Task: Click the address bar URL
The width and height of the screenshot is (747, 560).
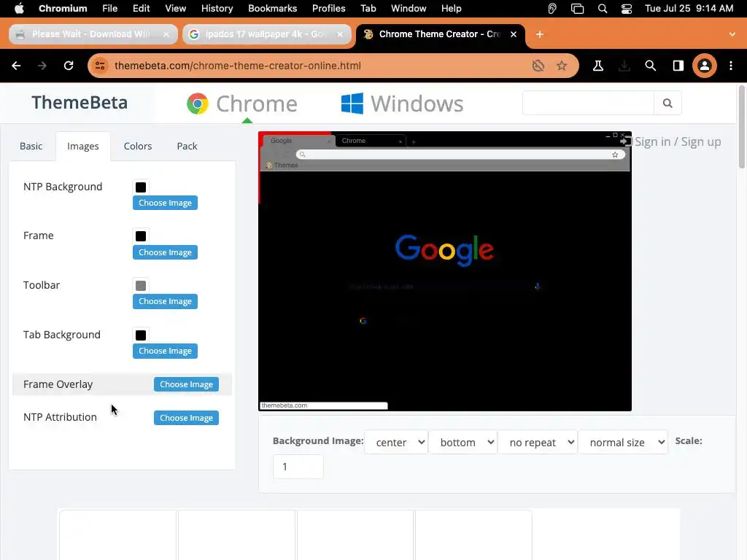Action: [238, 66]
